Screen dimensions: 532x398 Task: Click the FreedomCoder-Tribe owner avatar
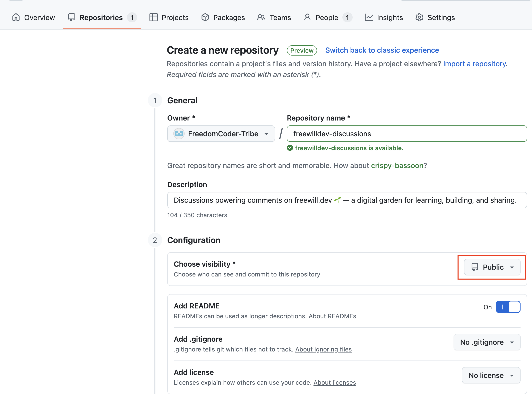tap(179, 134)
